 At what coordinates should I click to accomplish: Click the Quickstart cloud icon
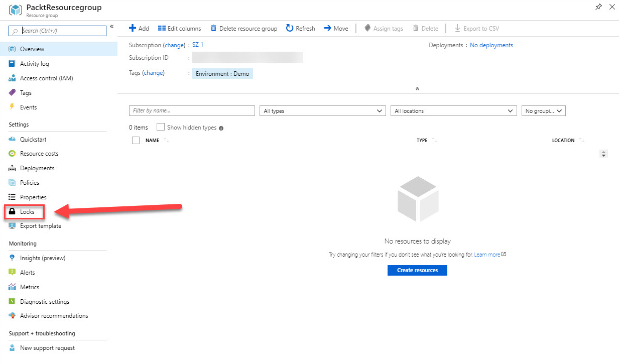point(13,139)
